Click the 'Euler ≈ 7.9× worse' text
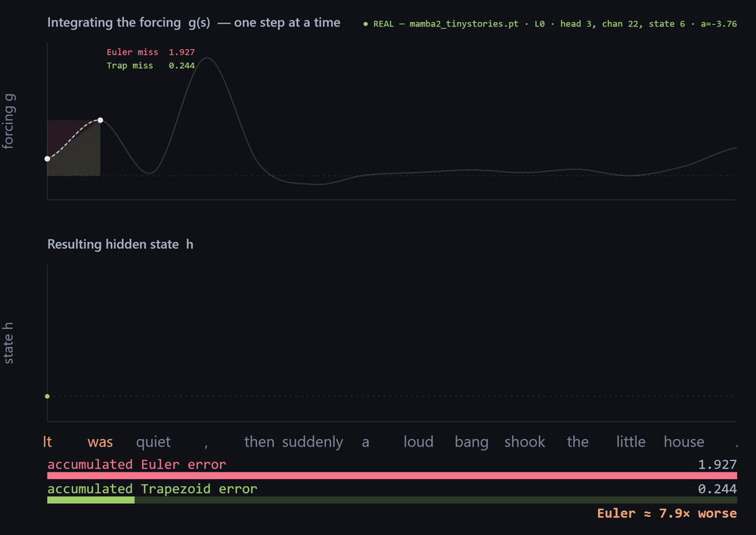Image resolution: width=756 pixels, height=535 pixels. 667,513
